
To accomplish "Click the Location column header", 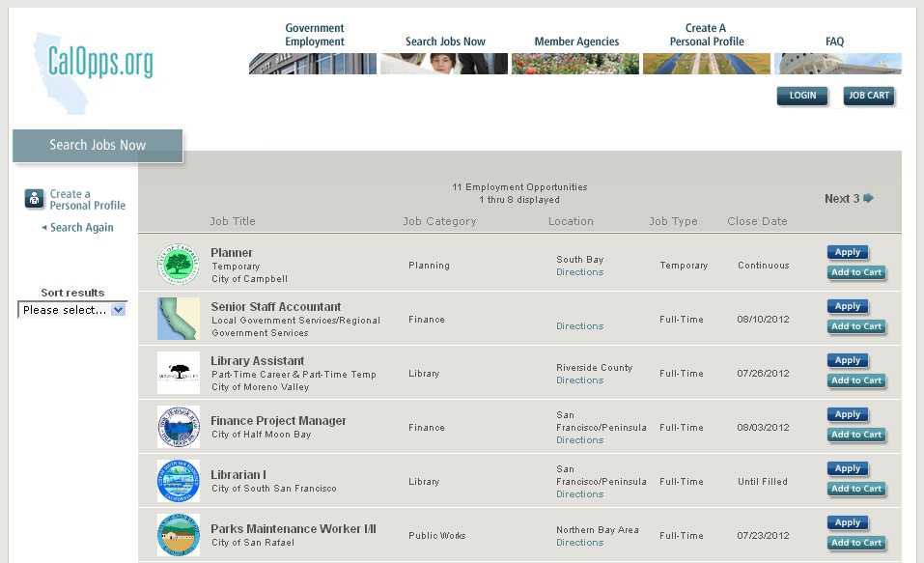I will point(571,221).
